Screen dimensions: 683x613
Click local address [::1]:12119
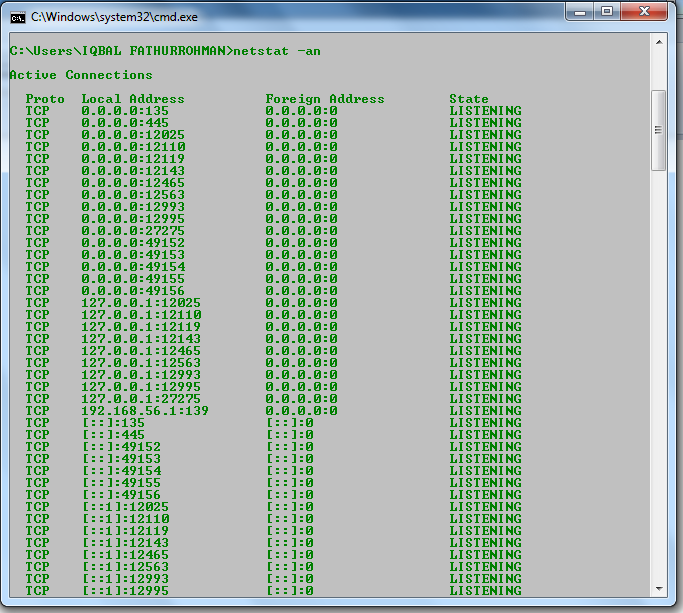(x=125, y=531)
